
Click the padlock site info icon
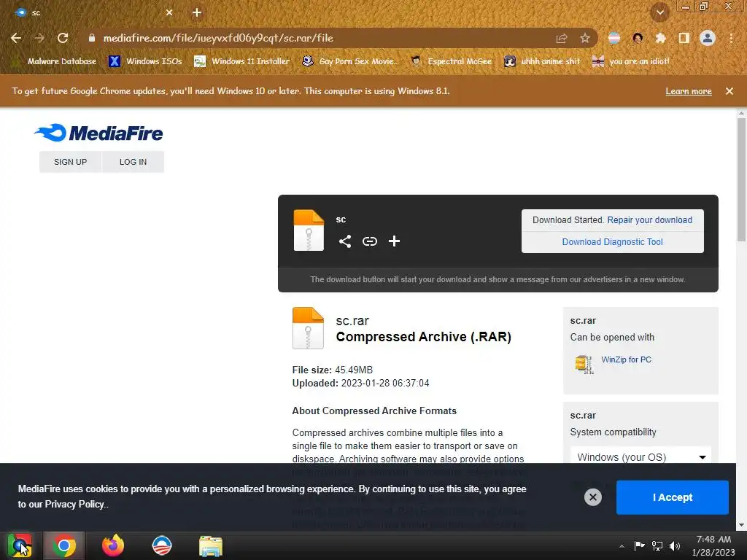92,38
